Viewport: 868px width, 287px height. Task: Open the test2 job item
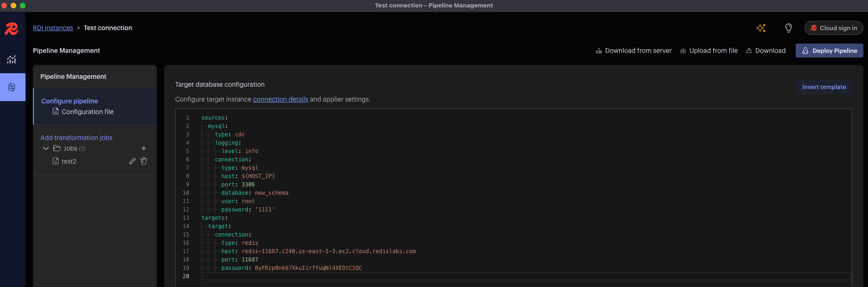point(69,161)
